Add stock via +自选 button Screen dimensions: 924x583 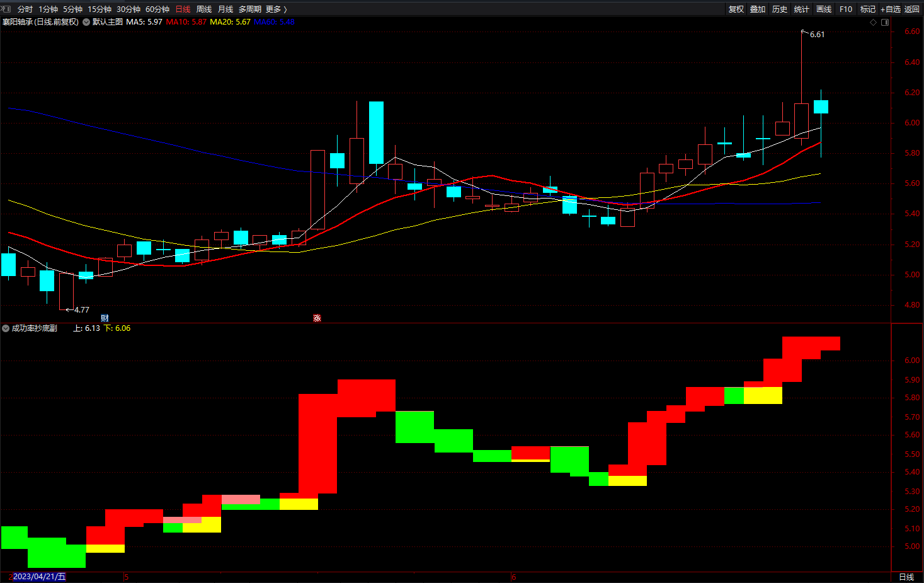[x=891, y=9]
